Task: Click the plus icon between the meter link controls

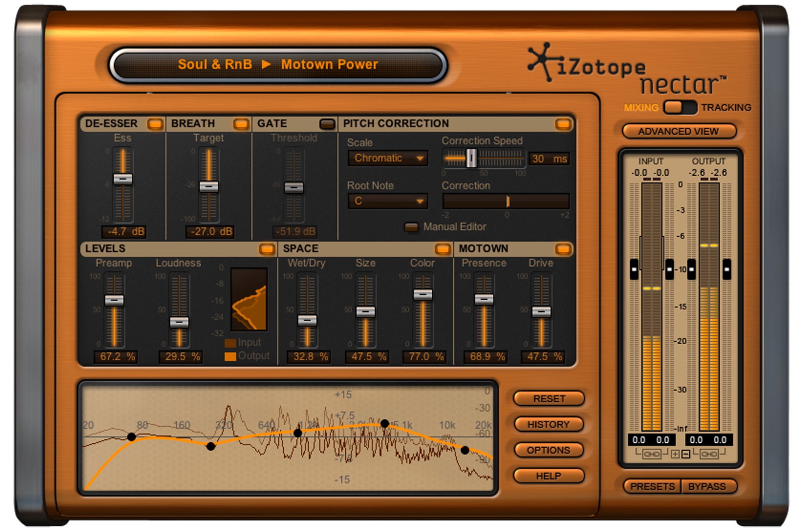Action: (675, 454)
